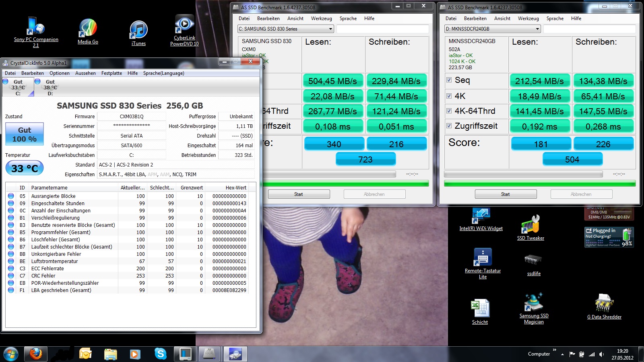Open the iTunes desktop shortcut
The image size is (644, 362).
(138, 33)
